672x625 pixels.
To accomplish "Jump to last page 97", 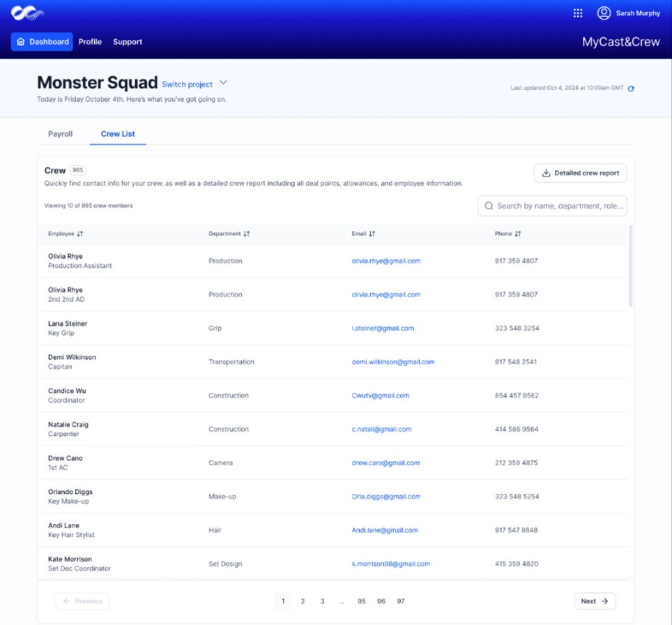I will pos(401,601).
